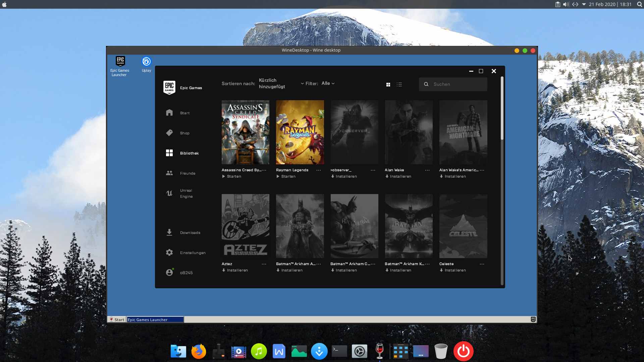The image size is (644, 362).
Task: Open the volume control in the top panel
Action: [x=566, y=4]
